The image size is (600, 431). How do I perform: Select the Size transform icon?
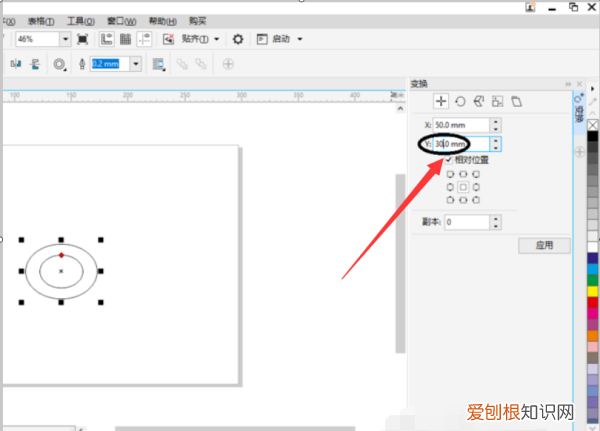coord(497,101)
